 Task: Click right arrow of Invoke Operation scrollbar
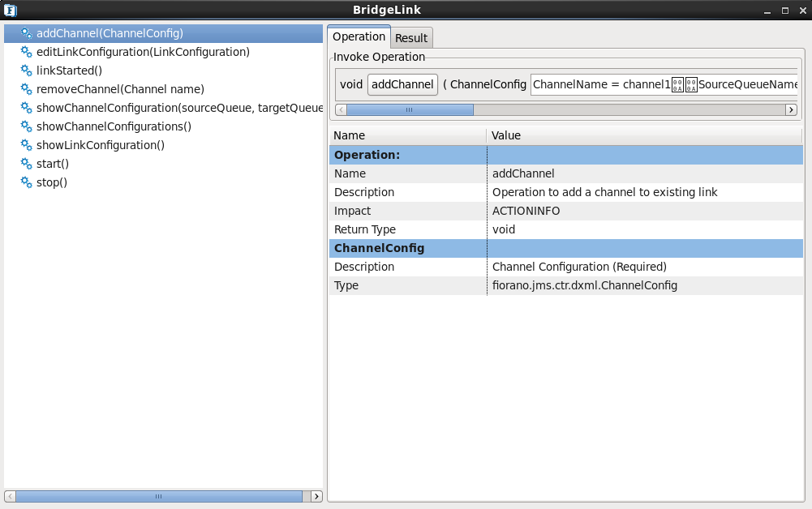[791, 109]
